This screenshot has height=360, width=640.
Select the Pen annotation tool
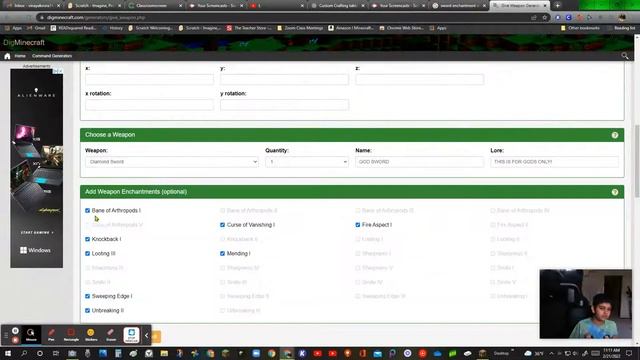pos(51,335)
